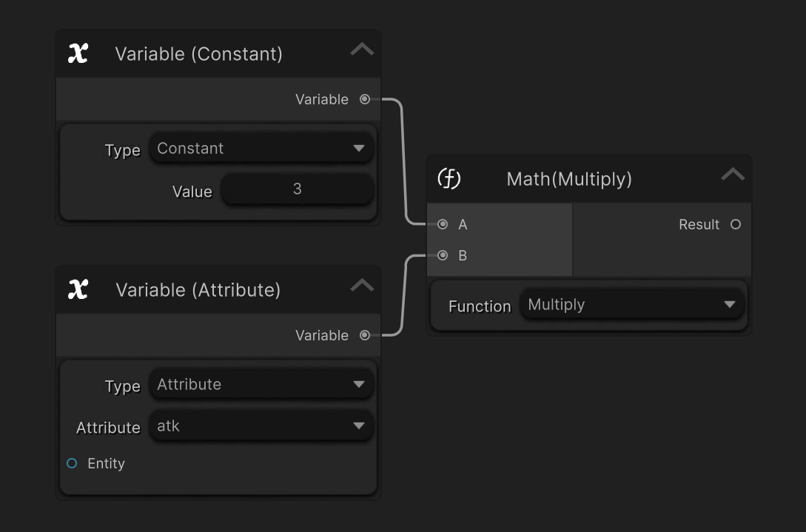Image resolution: width=806 pixels, height=532 pixels.
Task: Open the Type dropdown showing Constant
Action: coord(261,148)
